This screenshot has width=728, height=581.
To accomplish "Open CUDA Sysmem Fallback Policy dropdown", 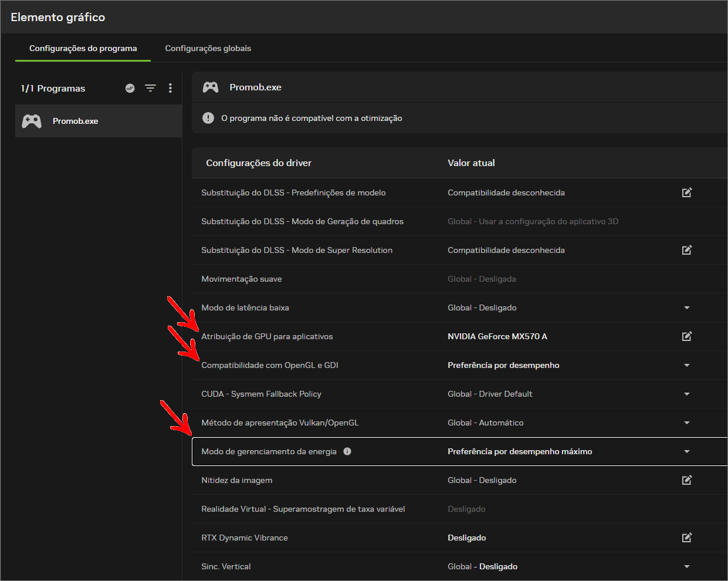I will point(686,394).
